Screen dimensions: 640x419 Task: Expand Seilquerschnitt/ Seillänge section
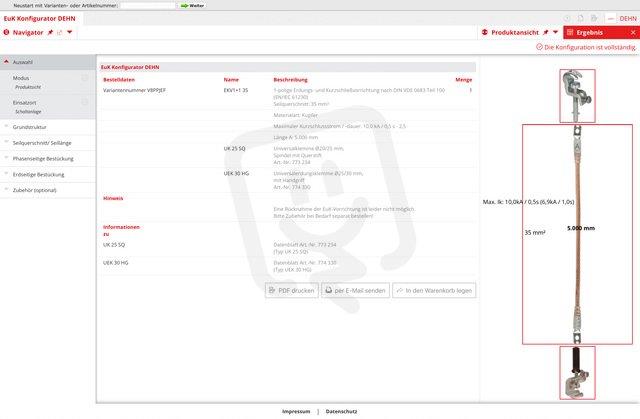[47, 142]
